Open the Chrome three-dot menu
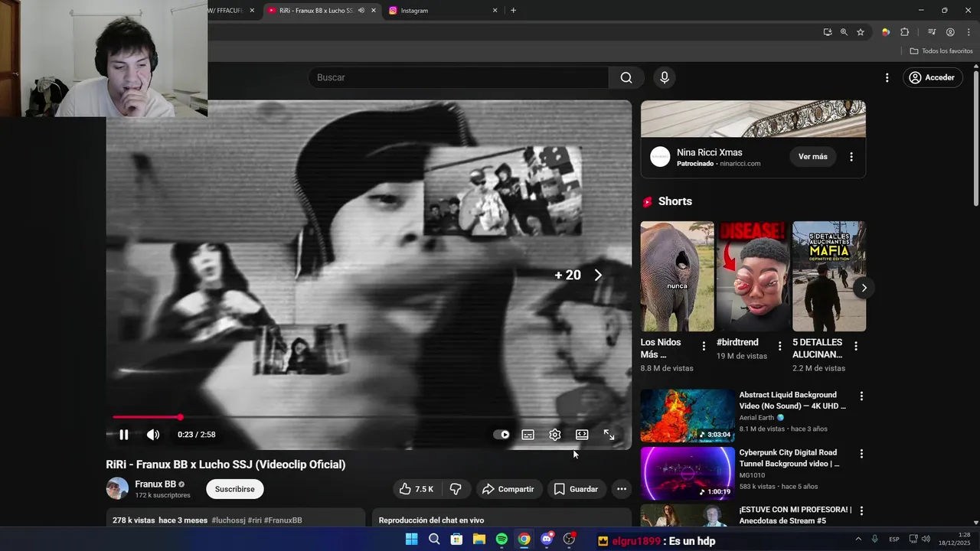 tap(969, 32)
